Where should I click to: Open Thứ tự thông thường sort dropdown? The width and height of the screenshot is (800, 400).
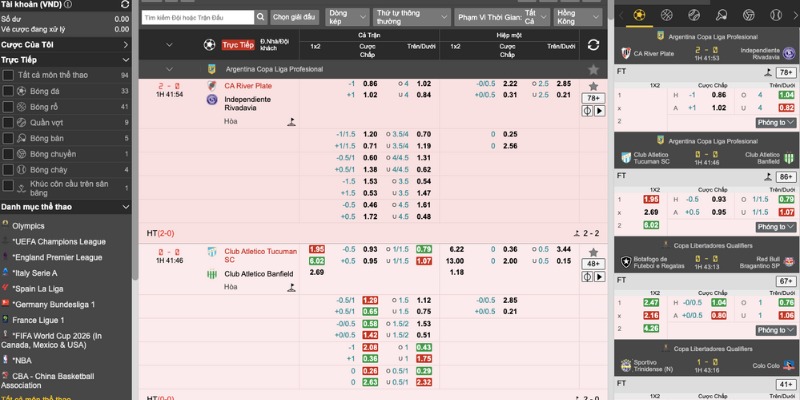tap(412, 17)
